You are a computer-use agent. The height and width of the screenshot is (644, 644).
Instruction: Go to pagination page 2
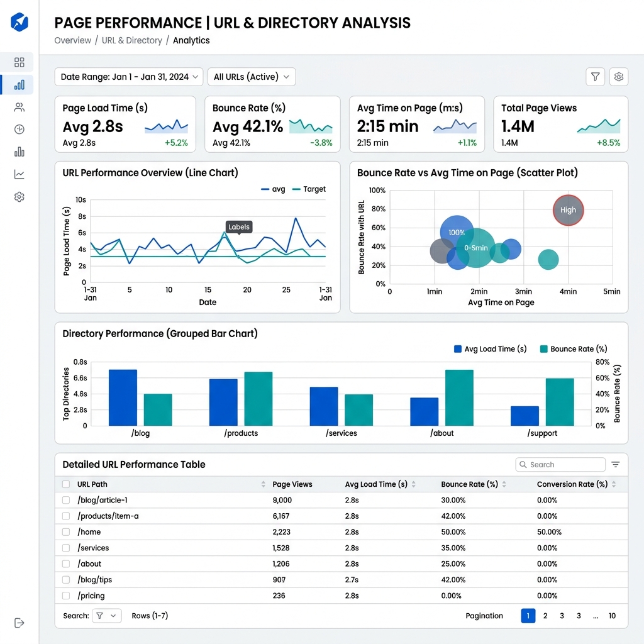point(545,616)
